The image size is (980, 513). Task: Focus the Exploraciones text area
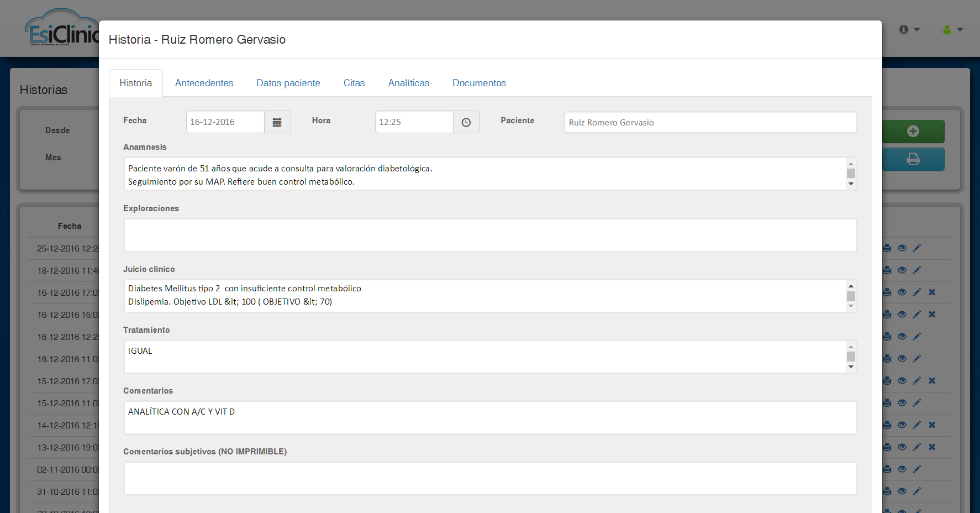point(490,235)
